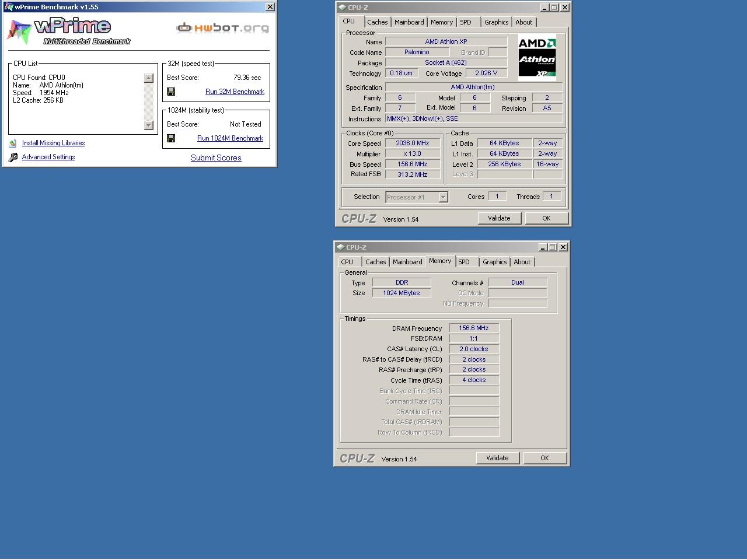Screen dimensions: 747x560
Task: Run the 32M Benchmark
Action: pos(235,92)
